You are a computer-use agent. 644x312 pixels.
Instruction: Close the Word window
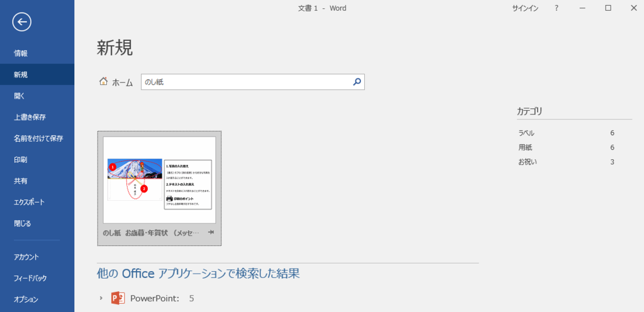coord(633,8)
